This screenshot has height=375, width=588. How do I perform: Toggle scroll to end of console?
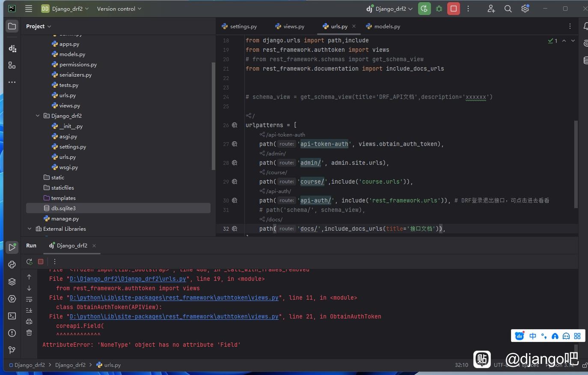click(x=29, y=310)
